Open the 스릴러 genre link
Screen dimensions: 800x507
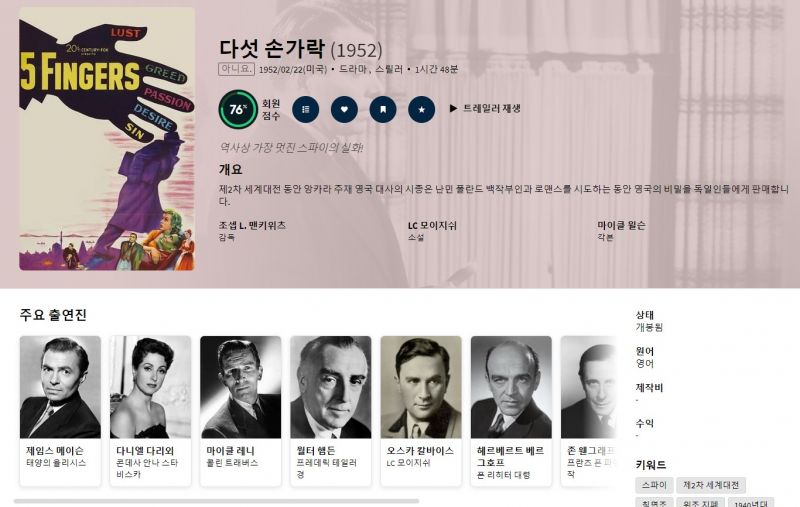coord(389,69)
